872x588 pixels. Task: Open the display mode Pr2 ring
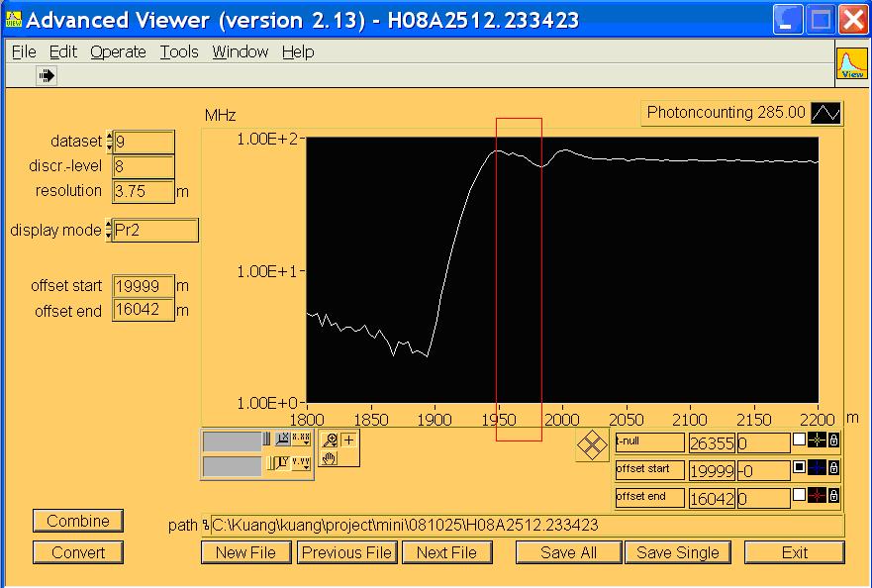click(x=155, y=231)
